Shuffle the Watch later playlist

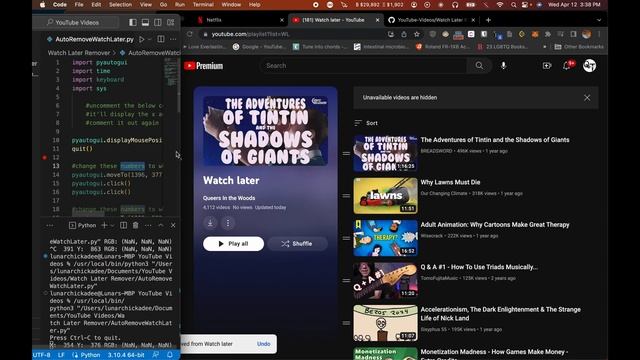pyautogui.click(x=297, y=244)
